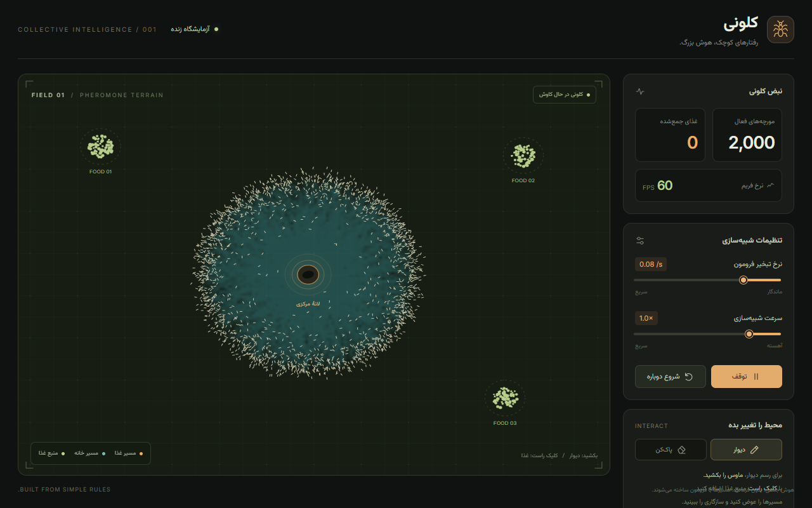
Task: Pause the simulation with توقف button
Action: (747, 377)
